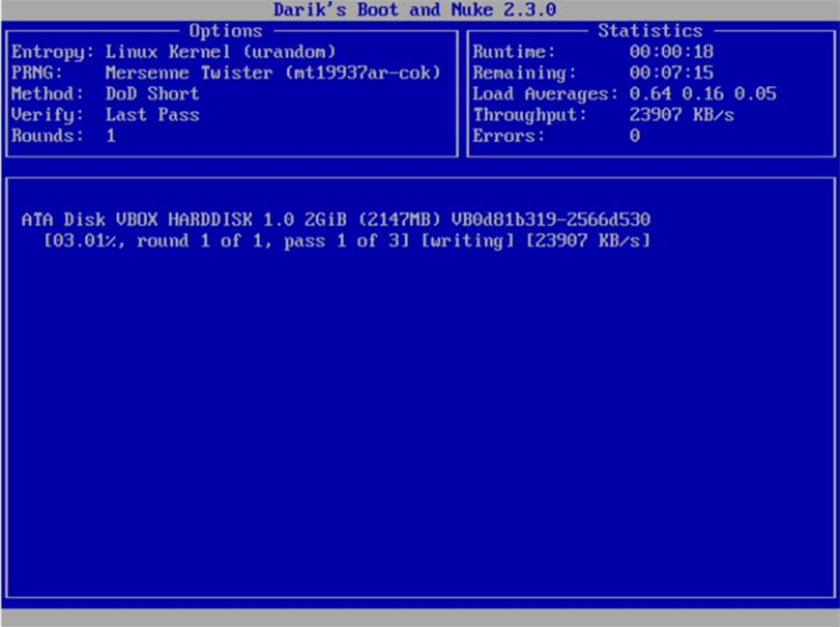The height and width of the screenshot is (627, 840).
Task: Click the Verify Last Pass setting
Action: tap(152, 115)
